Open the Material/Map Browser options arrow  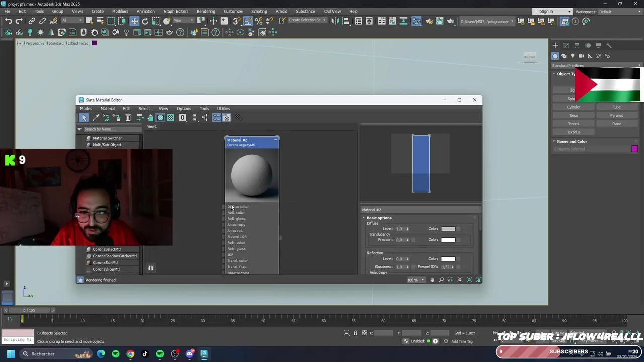click(x=79, y=129)
